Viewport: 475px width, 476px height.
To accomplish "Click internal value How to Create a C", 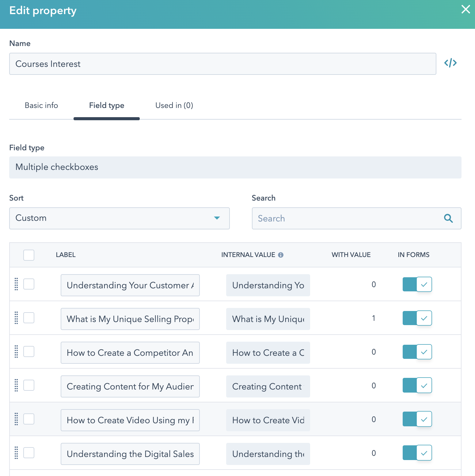I will tap(268, 353).
